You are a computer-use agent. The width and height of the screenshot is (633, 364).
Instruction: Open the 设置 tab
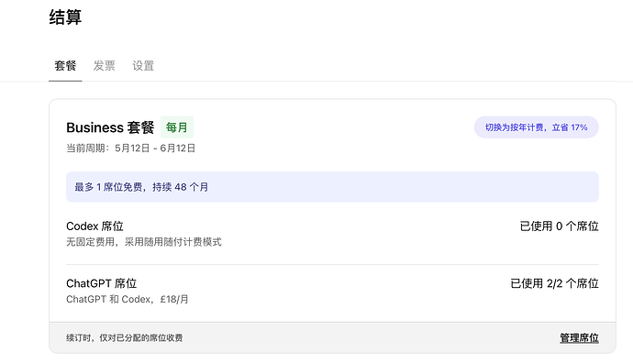pos(143,66)
